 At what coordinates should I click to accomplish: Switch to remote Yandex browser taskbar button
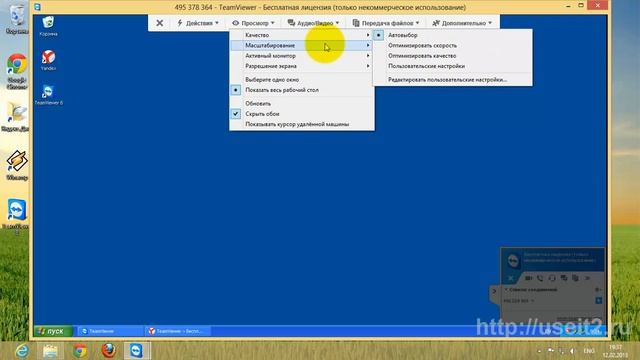pyautogui.click(x=177, y=331)
